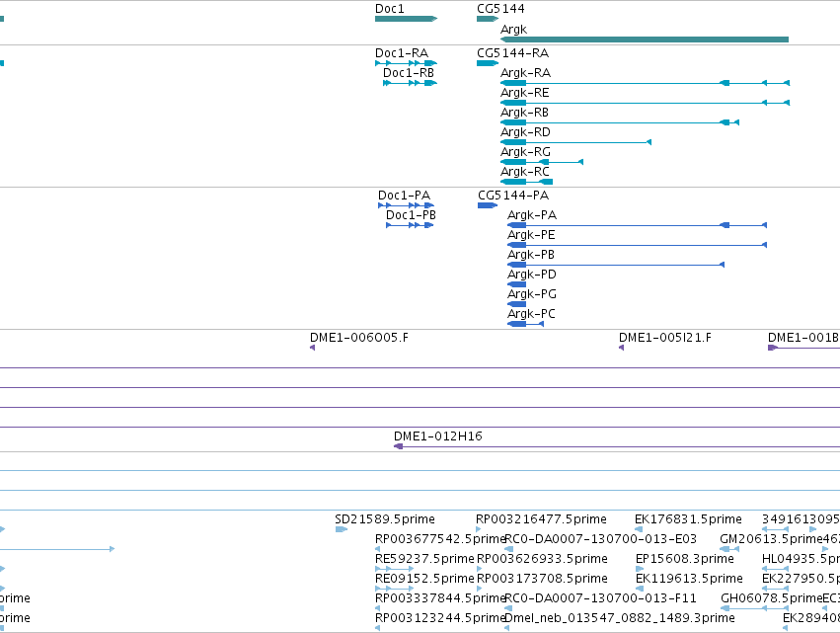Select the Argk-RC transcript label

525,172
